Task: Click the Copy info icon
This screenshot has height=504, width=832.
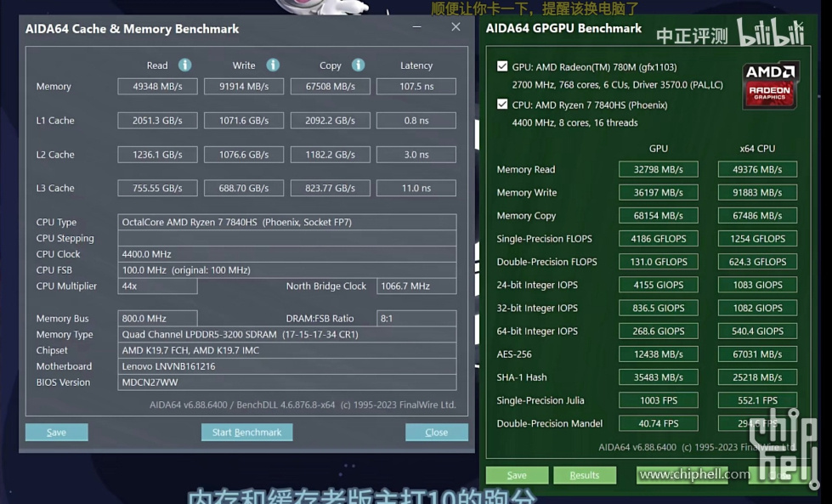Action: click(x=358, y=65)
